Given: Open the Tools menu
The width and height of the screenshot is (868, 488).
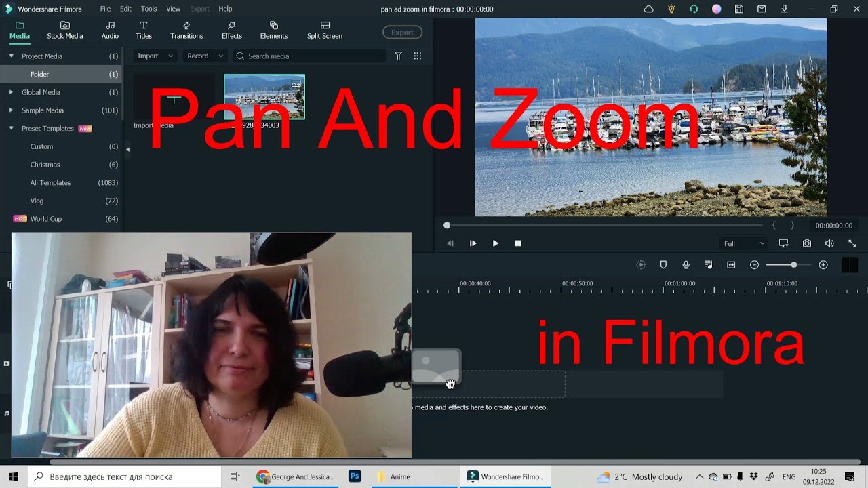Looking at the screenshot, I should coord(149,9).
